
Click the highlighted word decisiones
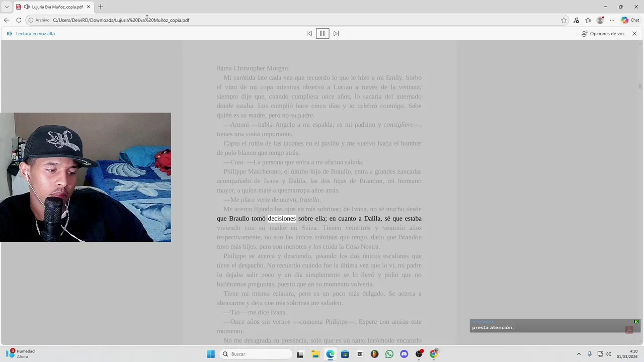(282, 219)
